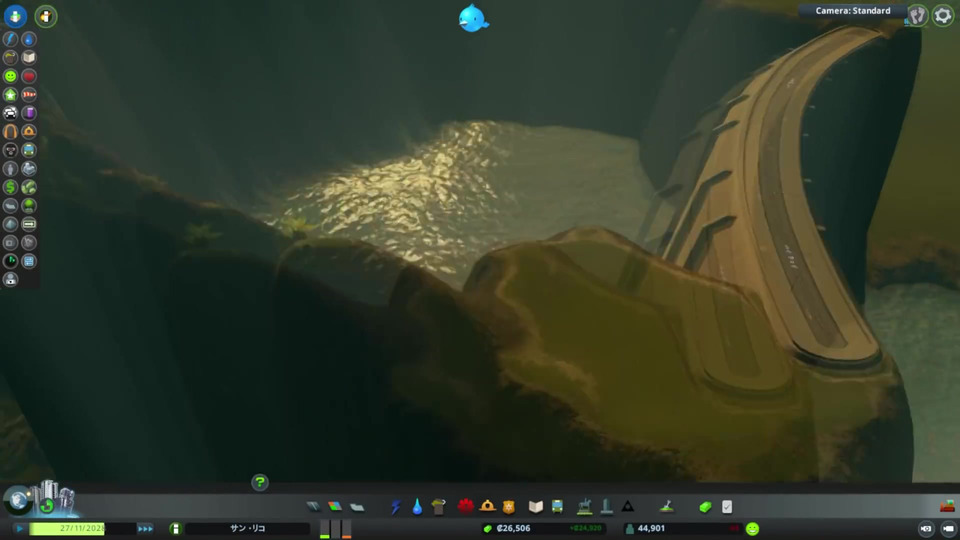
Task: Open the Fire safety info view helmet
Action: (29, 131)
